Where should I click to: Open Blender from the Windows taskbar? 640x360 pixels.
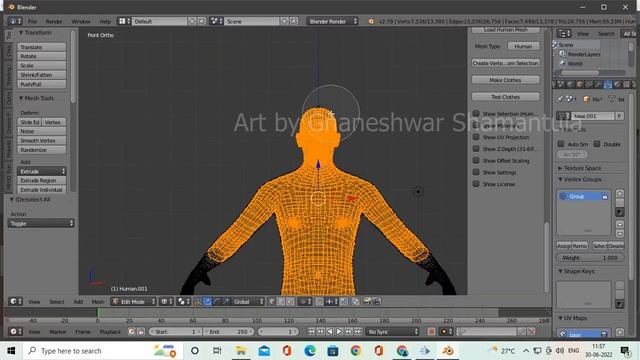[x=448, y=351]
